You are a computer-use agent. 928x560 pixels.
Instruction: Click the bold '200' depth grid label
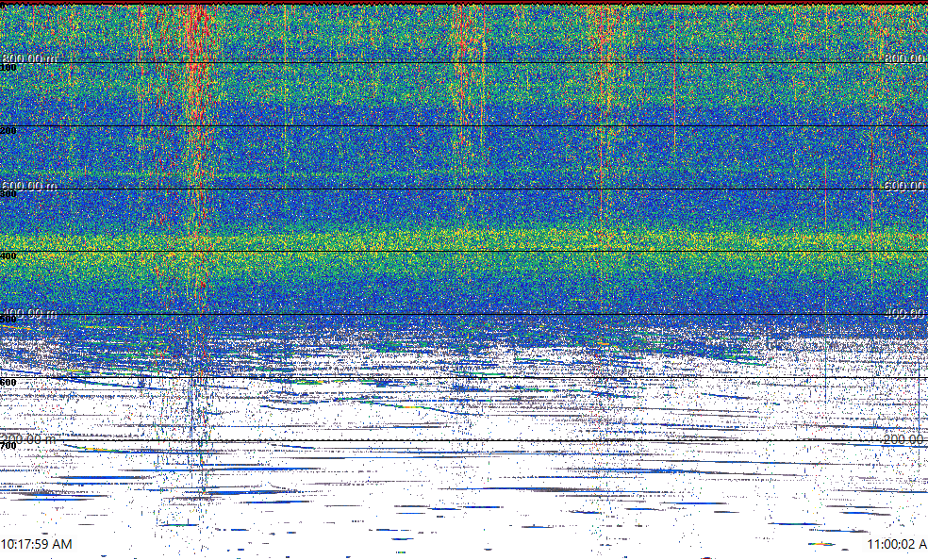(x=8, y=130)
